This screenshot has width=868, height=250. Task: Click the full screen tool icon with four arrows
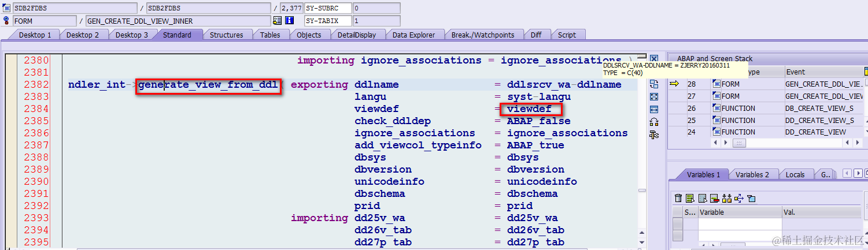point(654,96)
